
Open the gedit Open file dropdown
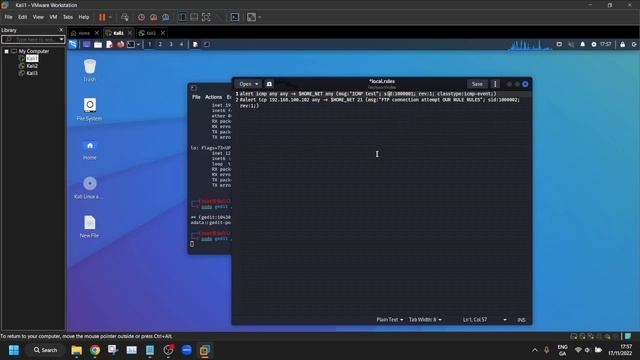click(249, 84)
